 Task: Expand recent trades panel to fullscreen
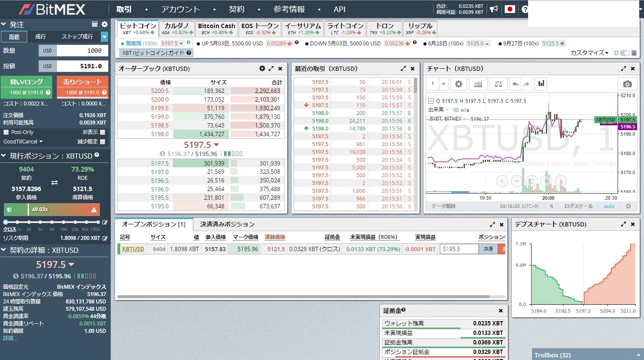click(403, 68)
